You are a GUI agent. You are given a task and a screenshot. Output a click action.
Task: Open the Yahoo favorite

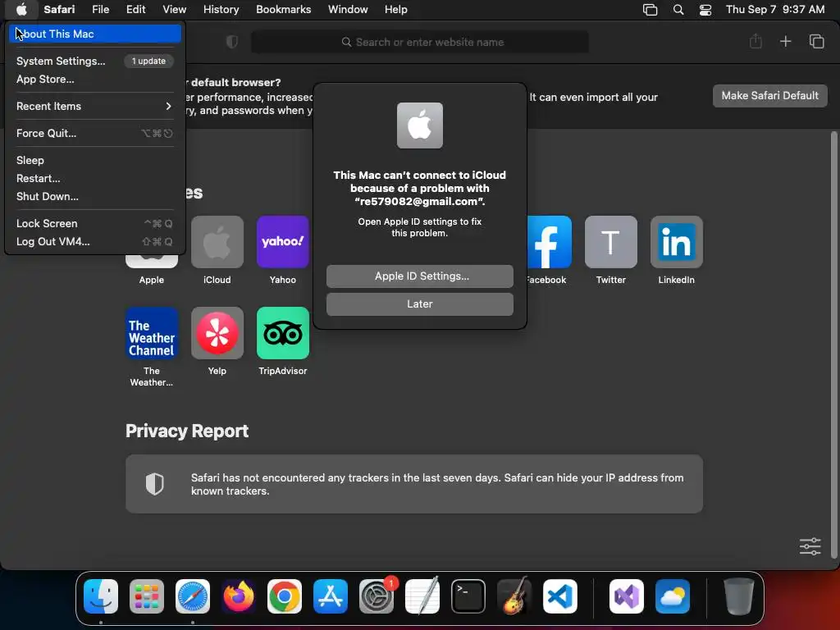point(283,242)
